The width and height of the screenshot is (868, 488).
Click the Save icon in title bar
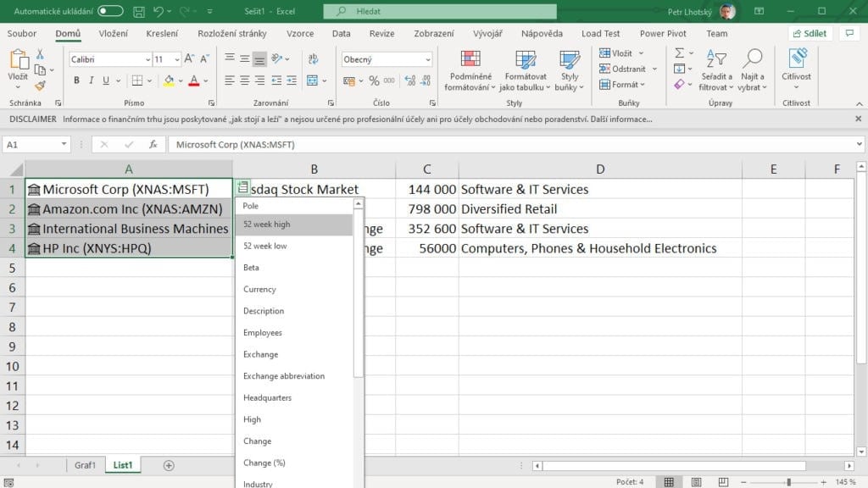(x=137, y=11)
